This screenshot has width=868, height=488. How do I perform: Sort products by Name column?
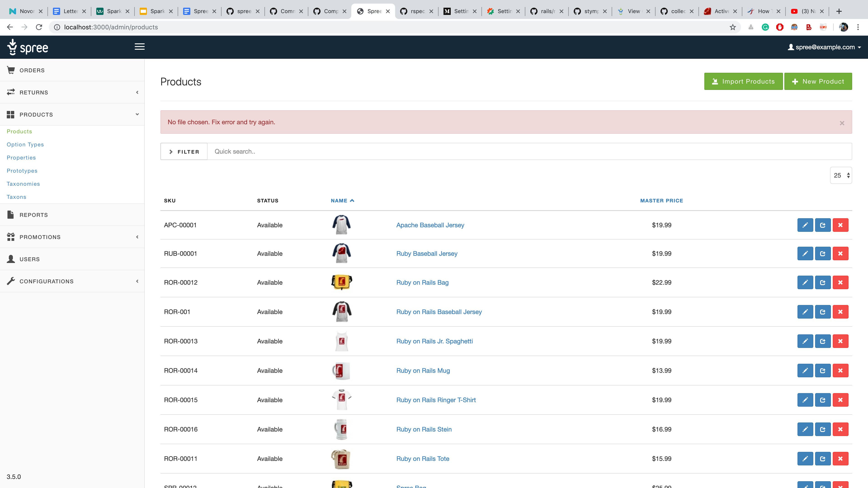pos(342,201)
